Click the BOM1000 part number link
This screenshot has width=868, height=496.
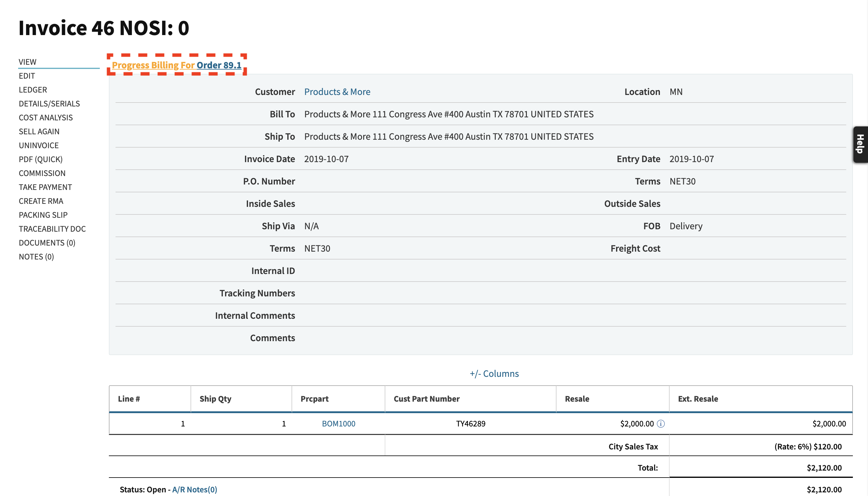338,423
